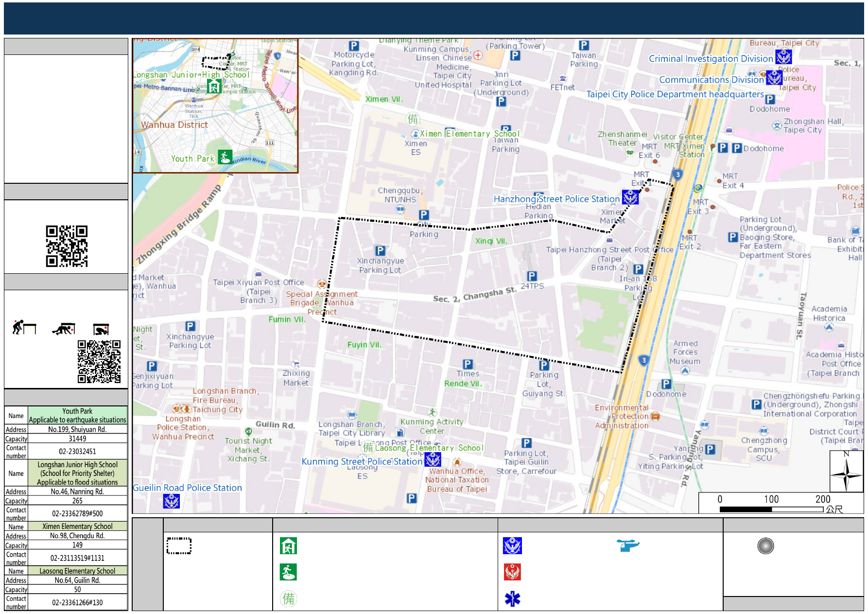Select address 'No.64, Guilin Rd.'

pyautogui.click(x=77, y=580)
